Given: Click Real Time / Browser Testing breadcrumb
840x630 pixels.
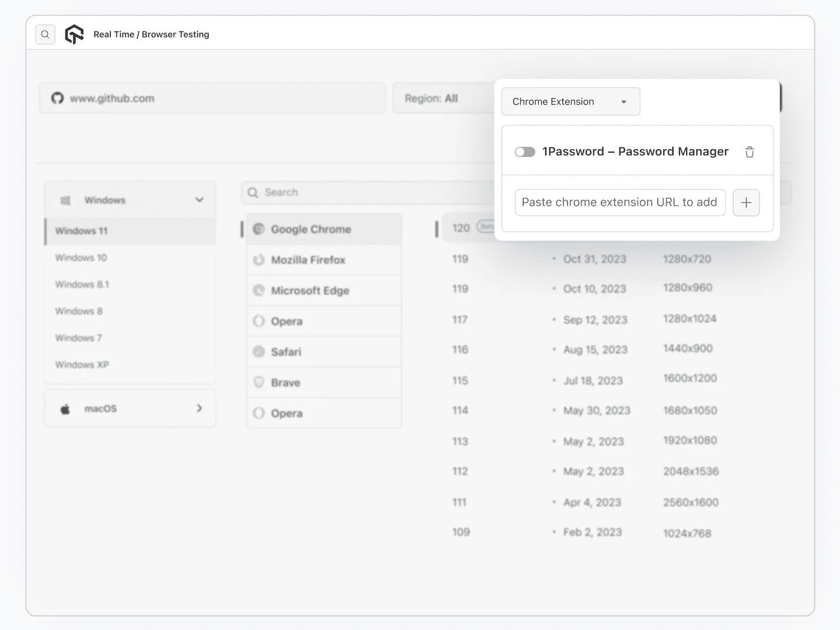Looking at the screenshot, I should click(x=151, y=34).
